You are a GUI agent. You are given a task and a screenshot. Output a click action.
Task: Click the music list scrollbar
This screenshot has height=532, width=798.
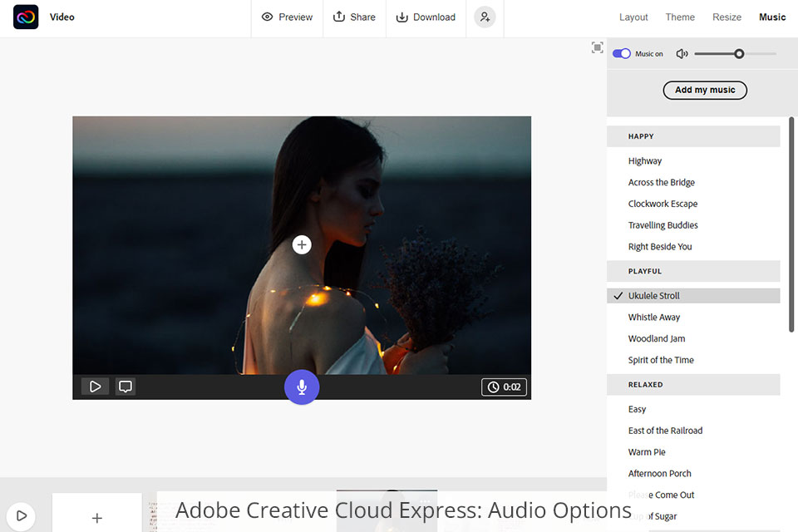pos(791,224)
